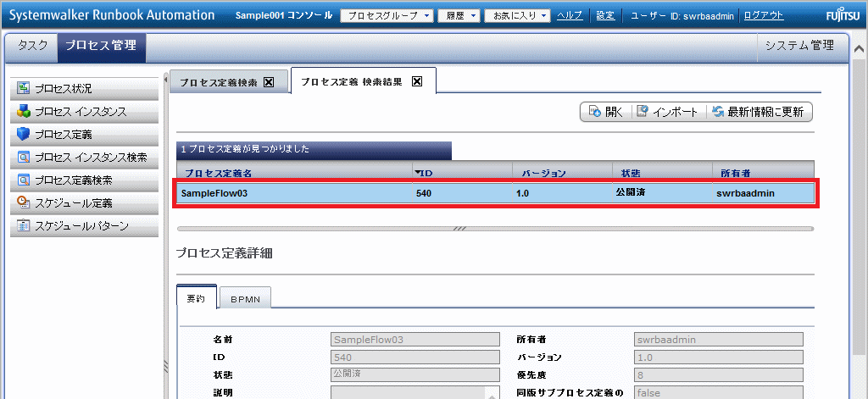The height and width of the screenshot is (399, 868).
Task: Click the スケジュールパターン calendar icon
Action: point(24,225)
